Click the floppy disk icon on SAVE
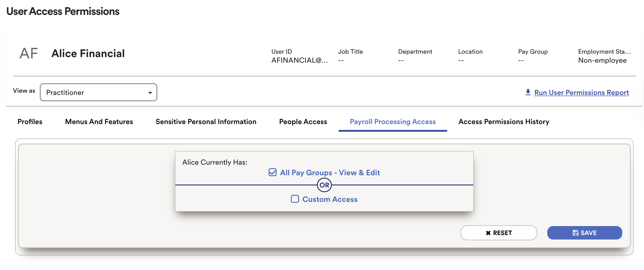This screenshot has width=644, height=270. (575, 233)
